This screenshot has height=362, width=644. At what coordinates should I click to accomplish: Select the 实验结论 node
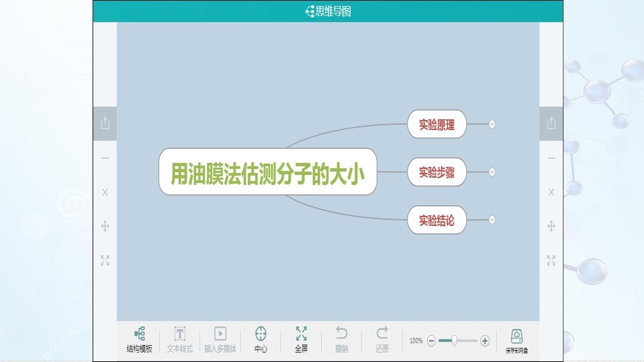437,220
